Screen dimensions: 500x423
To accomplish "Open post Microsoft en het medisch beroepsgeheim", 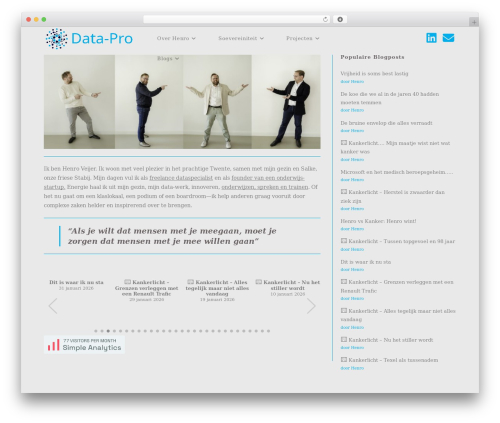I will 397,172.
